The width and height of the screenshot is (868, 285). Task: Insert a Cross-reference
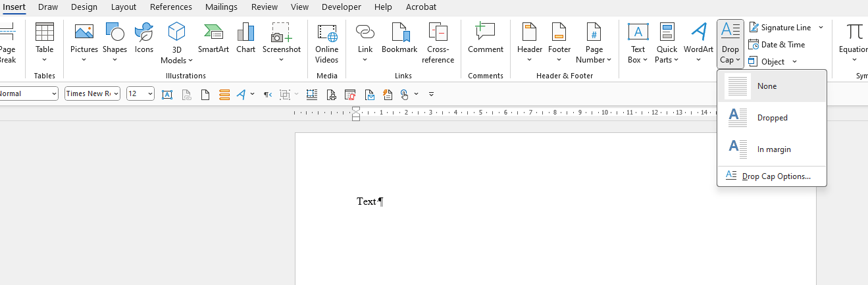click(x=438, y=43)
